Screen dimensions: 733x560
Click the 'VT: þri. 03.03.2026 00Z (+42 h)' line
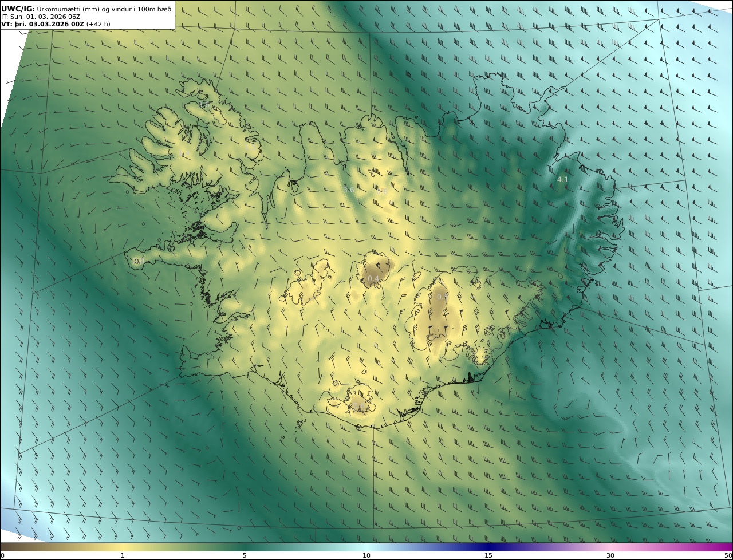(x=56, y=24)
